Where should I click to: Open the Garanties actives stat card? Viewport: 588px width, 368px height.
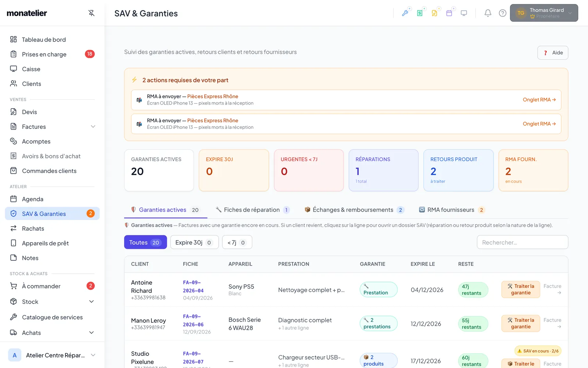point(159,170)
